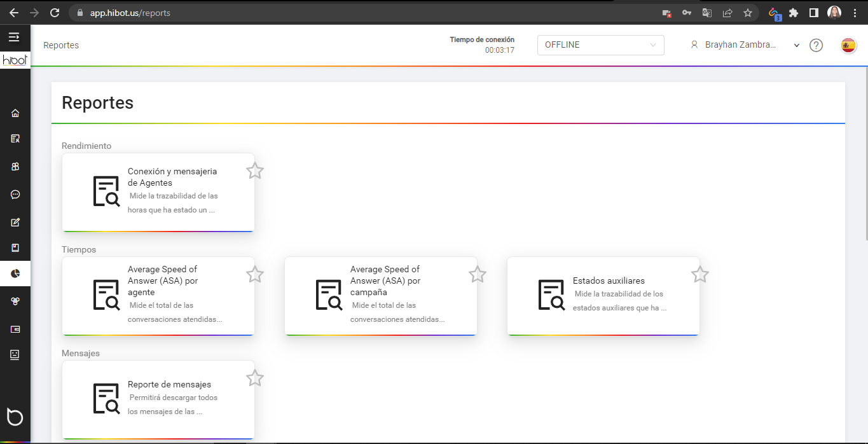Image resolution: width=868 pixels, height=444 pixels.
Task: Open the hamburger navigation menu
Action: 15,37
